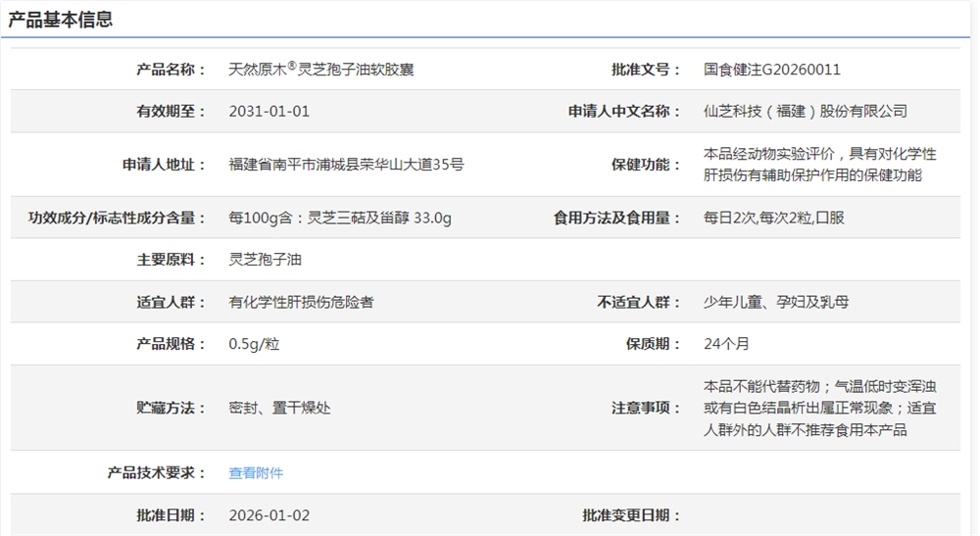Click the 产品基本信息 section heading
980x536 pixels.
click(x=61, y=20)
